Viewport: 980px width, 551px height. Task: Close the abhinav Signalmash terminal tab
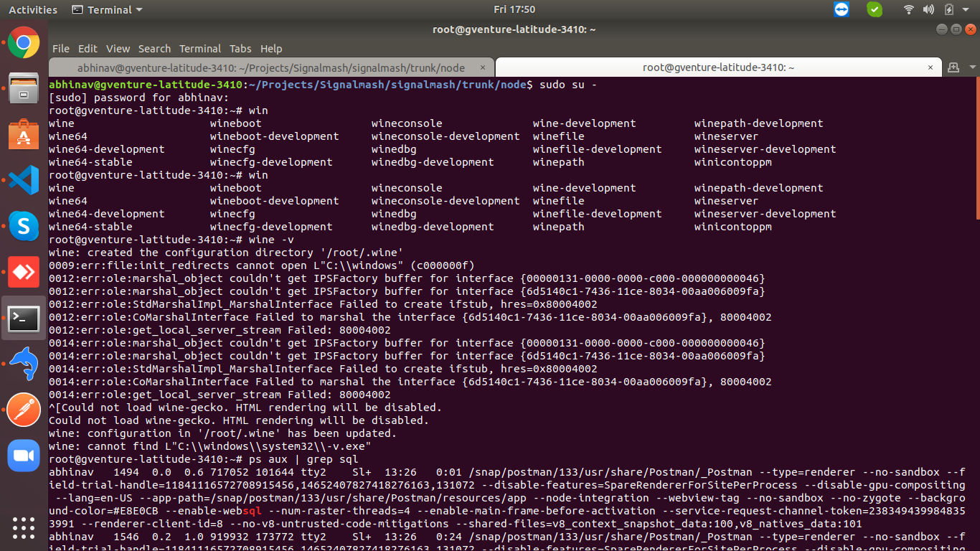[x=484, y=67]
